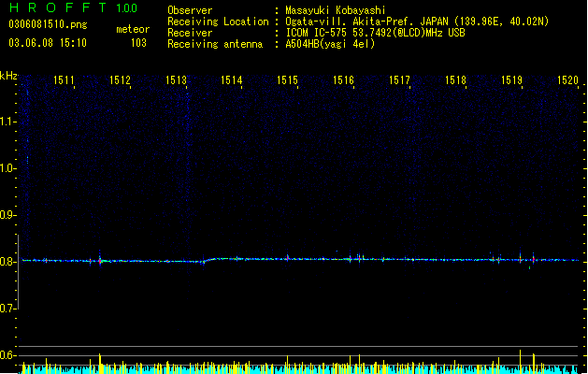Viewport: 588px width, 374px height.
Task: Click the 'Receiving Location' label
Action: tap(218, 22)
